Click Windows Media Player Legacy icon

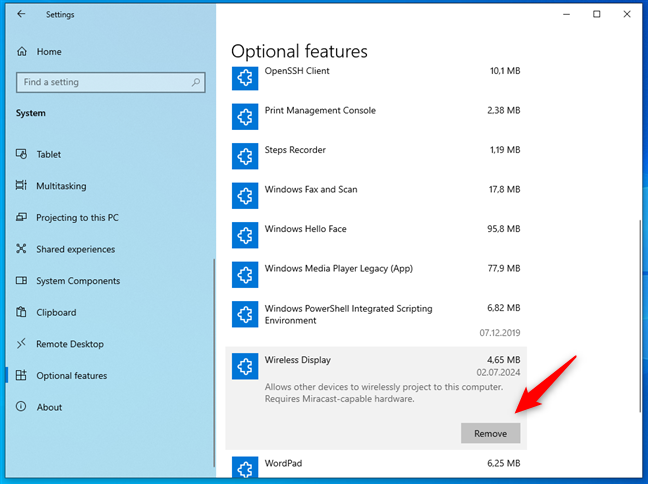[x=245, y=275]
